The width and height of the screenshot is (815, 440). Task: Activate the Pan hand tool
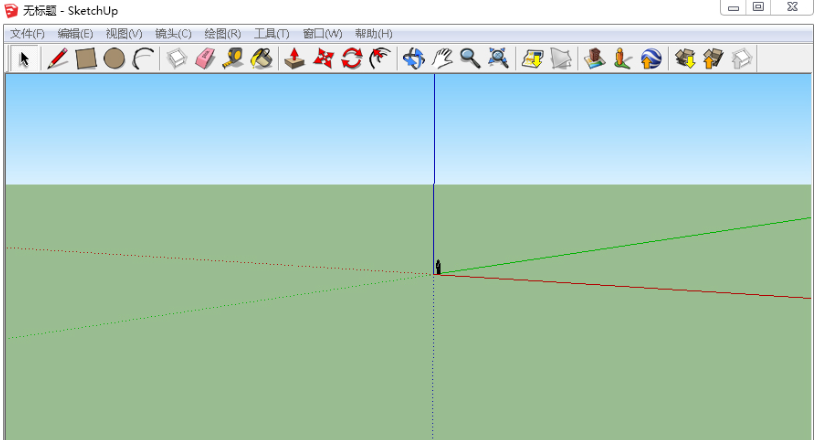point(442,58)
